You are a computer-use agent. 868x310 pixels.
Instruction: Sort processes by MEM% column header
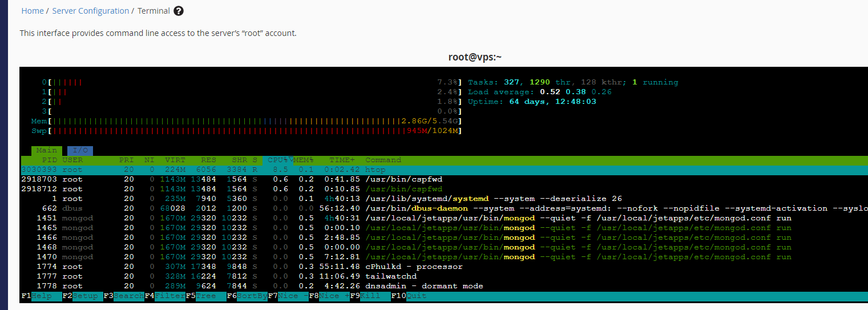click(x=304, y=160)
